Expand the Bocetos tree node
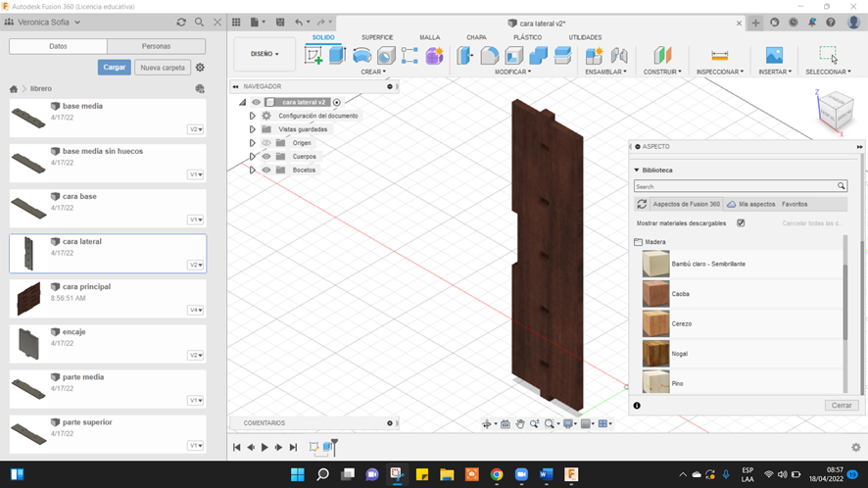The height and width of the screenshot is (488, 868). click(252, 171)
